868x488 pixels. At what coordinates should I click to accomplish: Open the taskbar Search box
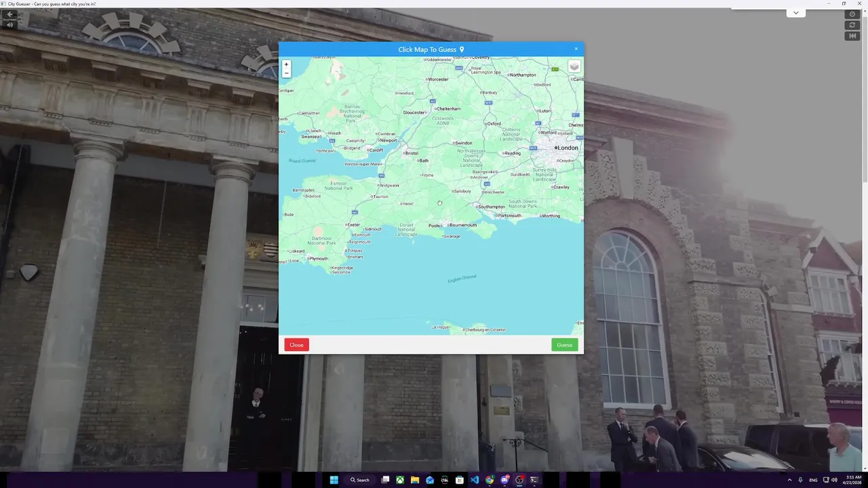pos(360,480)
